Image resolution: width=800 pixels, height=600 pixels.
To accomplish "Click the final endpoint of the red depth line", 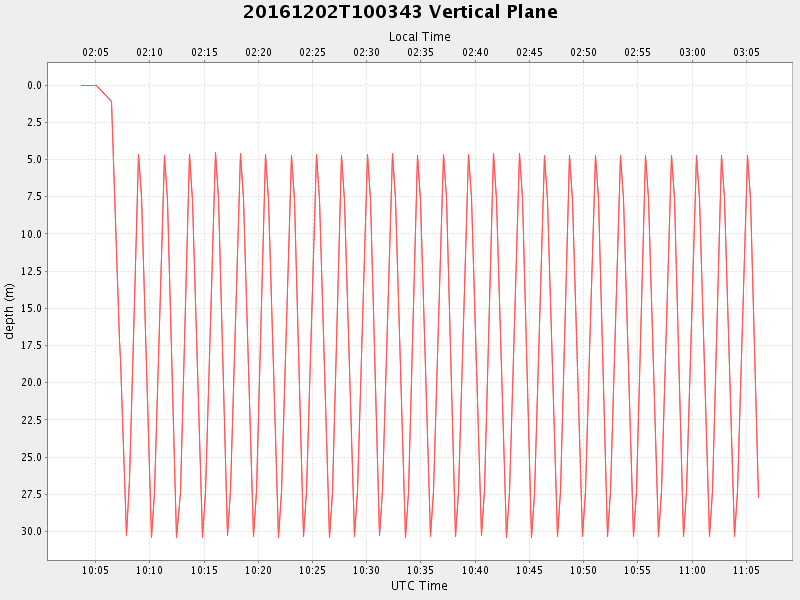I will [758, 497].
